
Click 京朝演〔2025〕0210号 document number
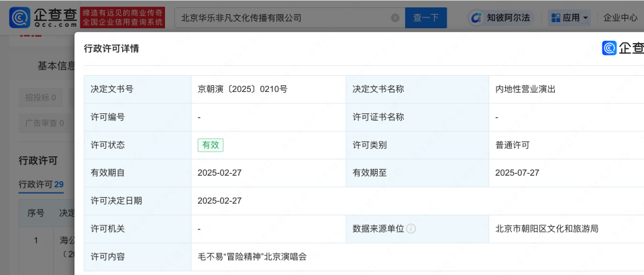[242, 89]
